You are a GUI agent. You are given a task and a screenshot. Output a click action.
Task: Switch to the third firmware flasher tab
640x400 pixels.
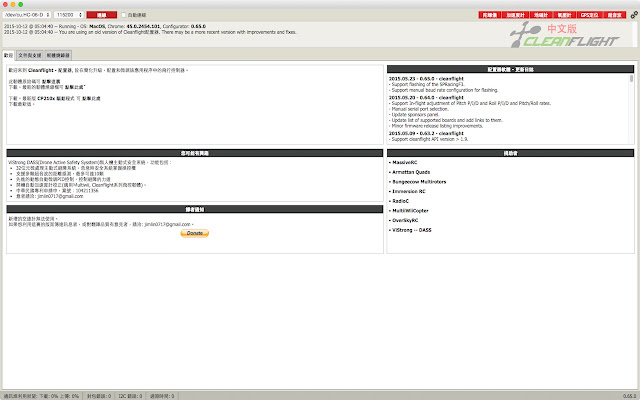58,55
